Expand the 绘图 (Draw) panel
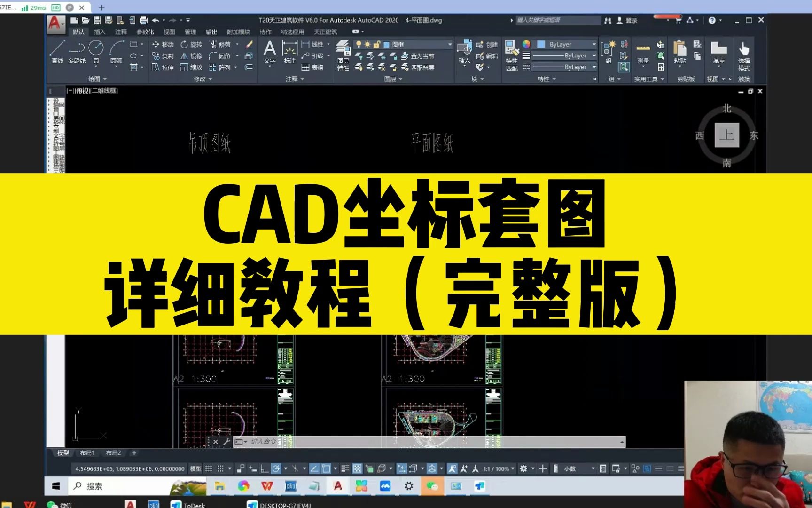Image resolution: width=812 pixels, height=508 pixels. pos(98,79)
